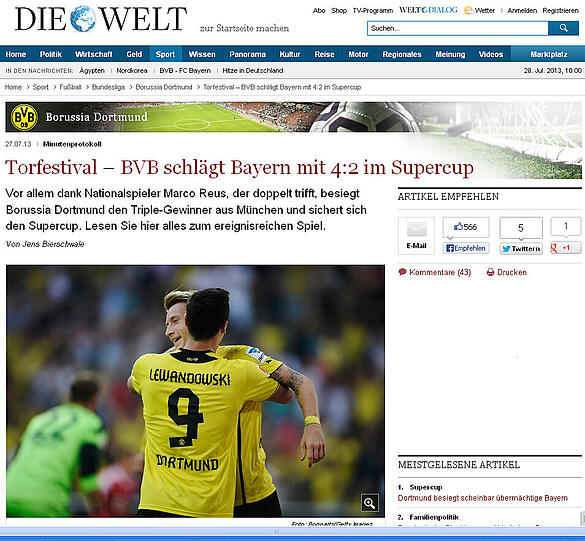Click the Familienpolitik most-read entry
This screenshot has height=541, width=585.
tap(434, 517)
